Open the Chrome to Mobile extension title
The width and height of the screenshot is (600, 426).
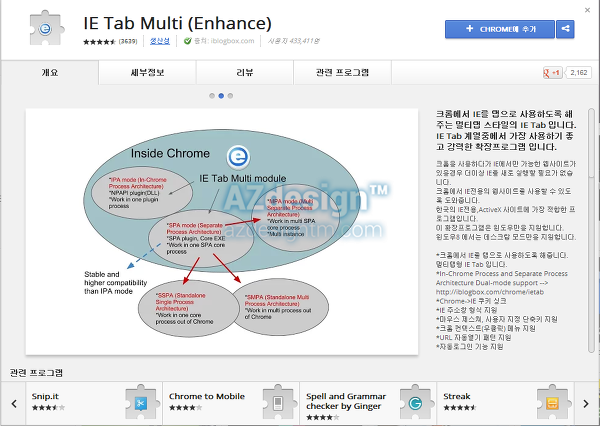coord(207,397)
